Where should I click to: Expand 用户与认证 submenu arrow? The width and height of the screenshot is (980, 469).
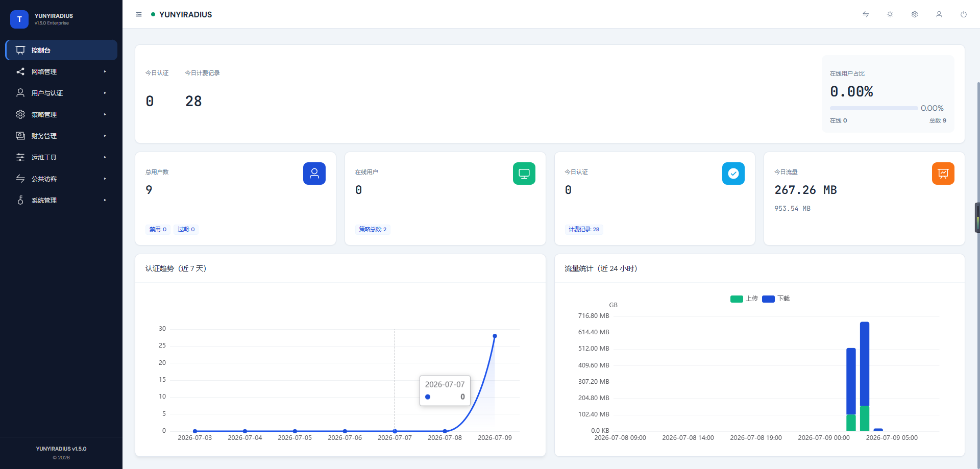click(105, 93)
